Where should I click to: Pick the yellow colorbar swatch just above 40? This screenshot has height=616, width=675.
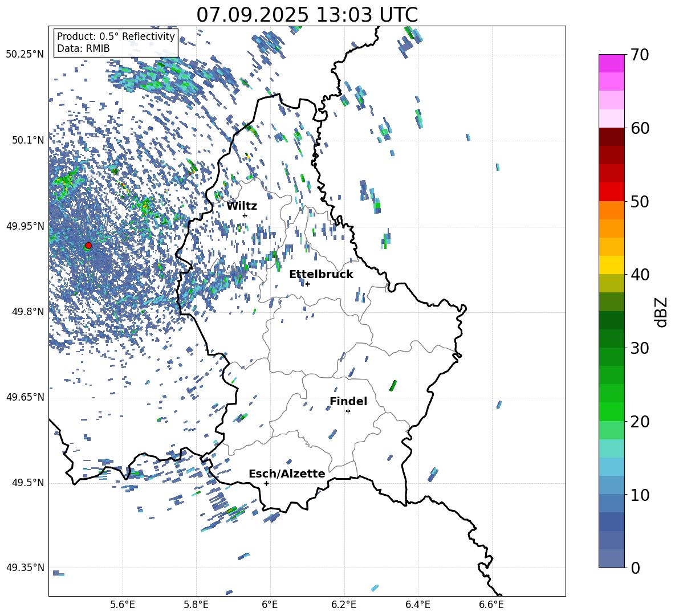611,265
